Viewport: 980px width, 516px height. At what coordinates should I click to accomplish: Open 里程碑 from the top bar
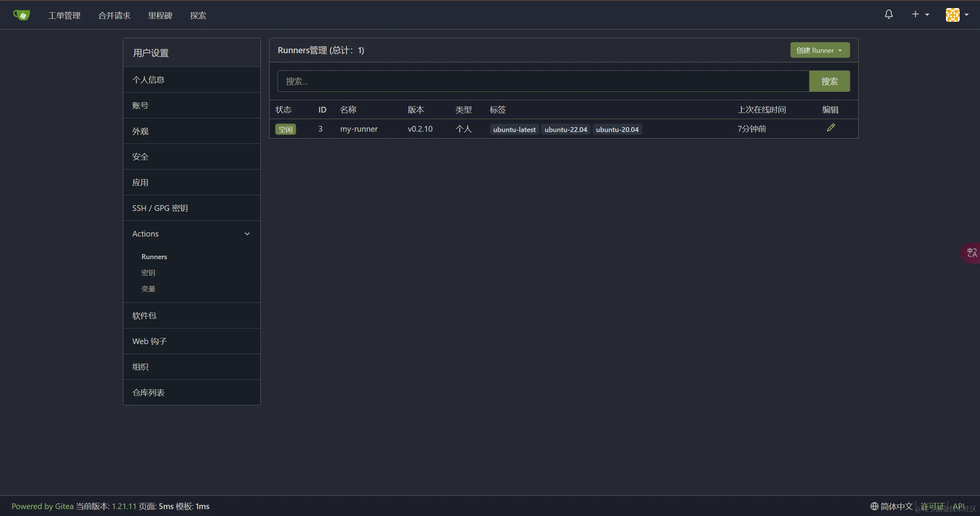tap(160, 15)
